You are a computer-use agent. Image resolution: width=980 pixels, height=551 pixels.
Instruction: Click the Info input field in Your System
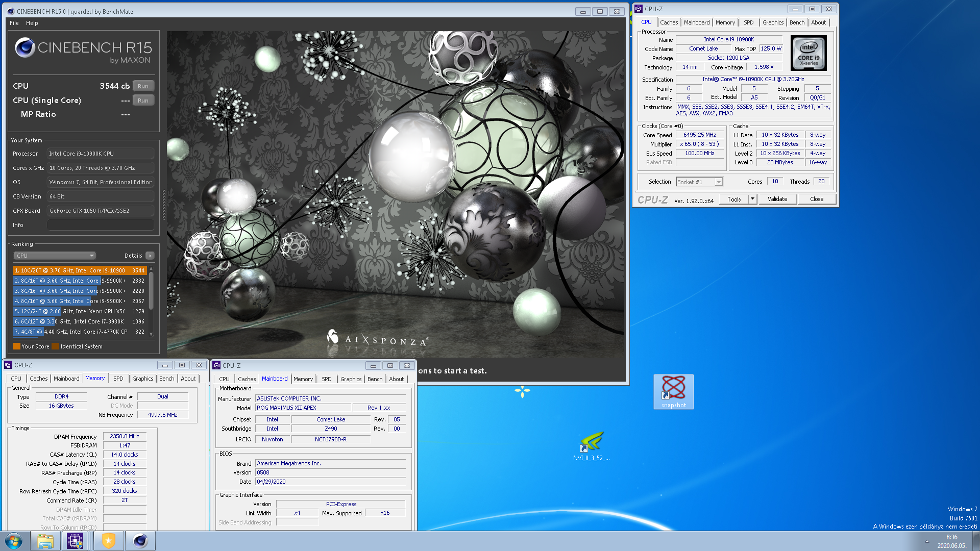101,225
